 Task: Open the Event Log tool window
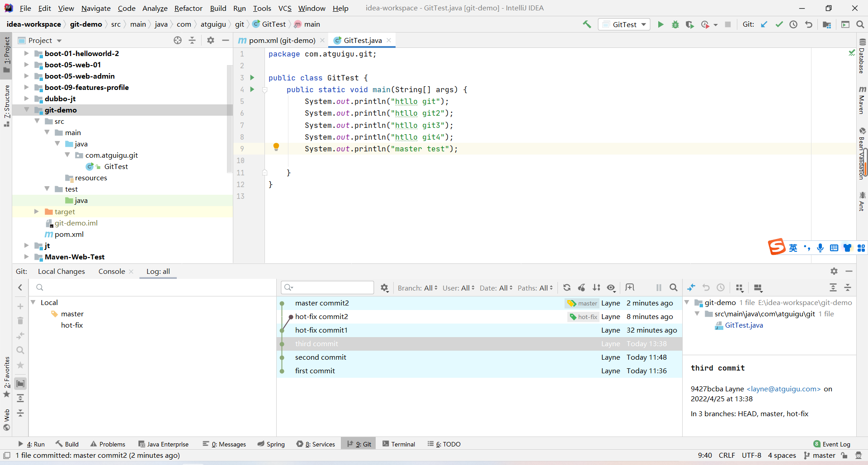[x=832, y=444]
